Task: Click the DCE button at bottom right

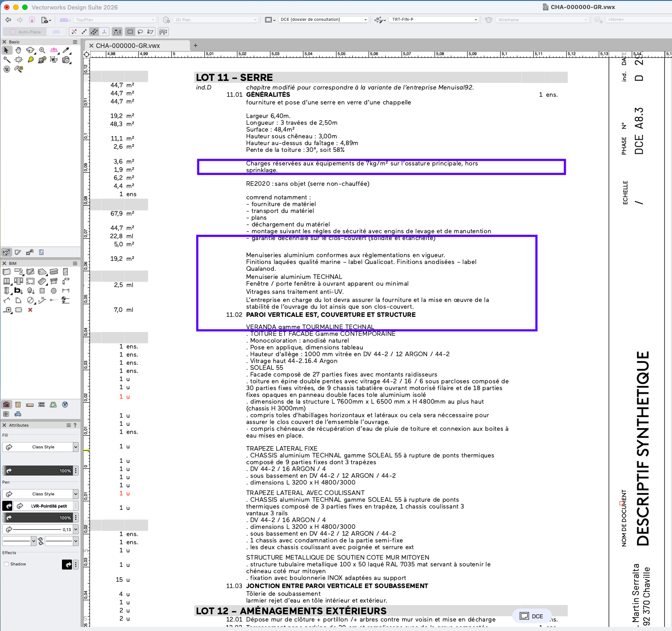Action: pyautogui.click(x=532, y=616)
